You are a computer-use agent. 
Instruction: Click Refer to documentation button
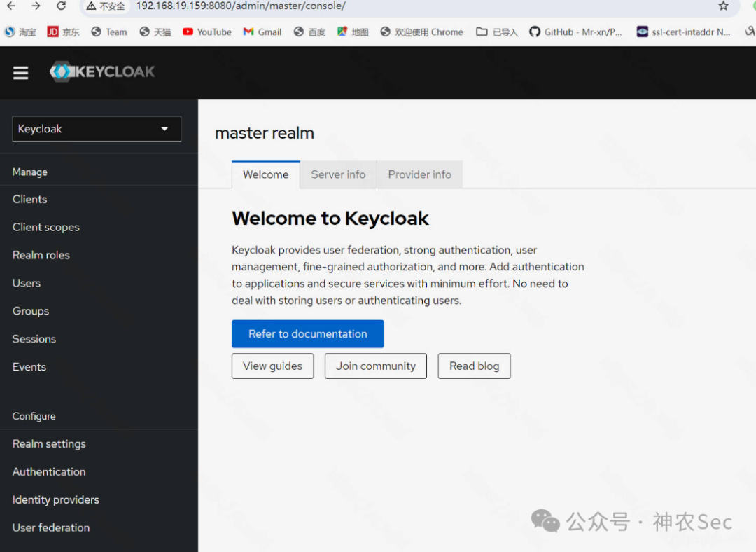307,334
